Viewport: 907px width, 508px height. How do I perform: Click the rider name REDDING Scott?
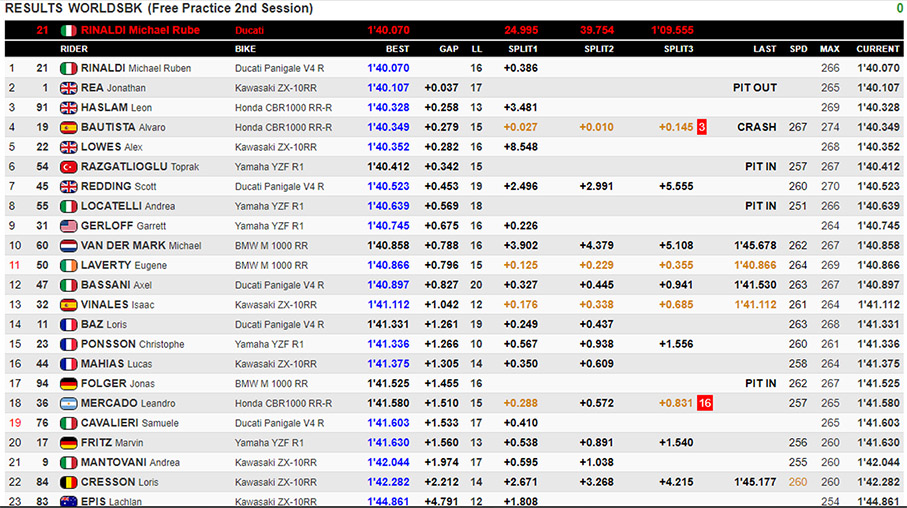pyautogui.click(x=119, y=186)
